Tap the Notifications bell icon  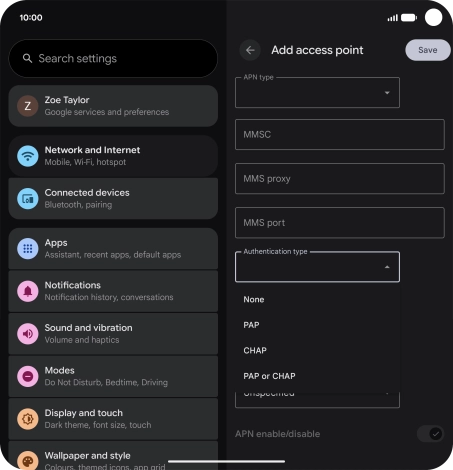pyautogui.click(x=28, y=291)
